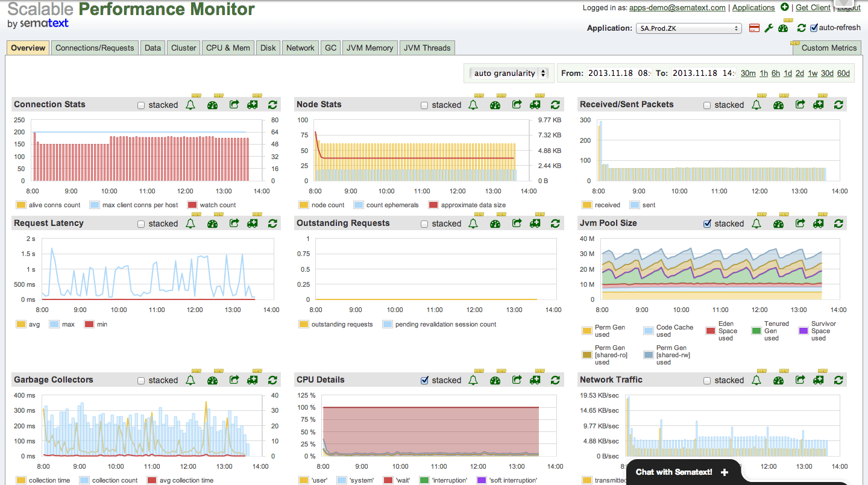Viewport: 868px width, 485px height.
Task: Switch to the CPU & Mem tab
Action: click(x=228, y=48)
